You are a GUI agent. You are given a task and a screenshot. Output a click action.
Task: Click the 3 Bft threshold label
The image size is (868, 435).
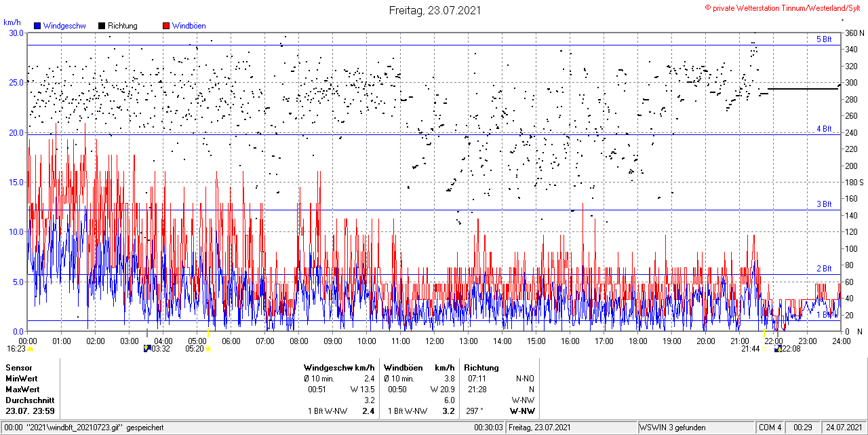pyautogui.click(x=823, y=204)
